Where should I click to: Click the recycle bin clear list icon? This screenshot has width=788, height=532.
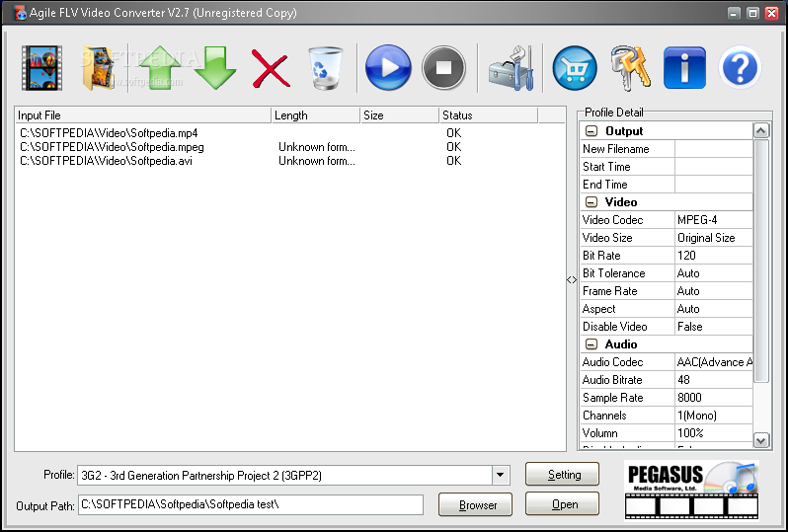click(325, 68)
